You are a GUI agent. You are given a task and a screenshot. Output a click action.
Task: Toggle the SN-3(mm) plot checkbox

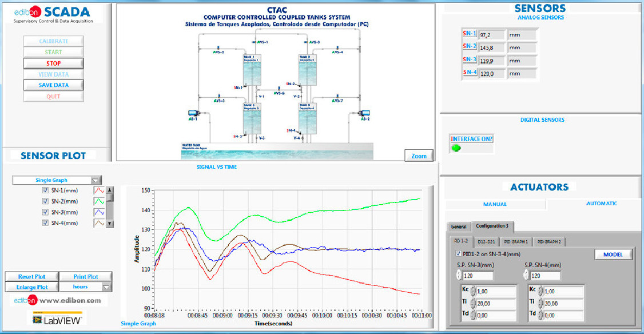[x=45, y=212]
